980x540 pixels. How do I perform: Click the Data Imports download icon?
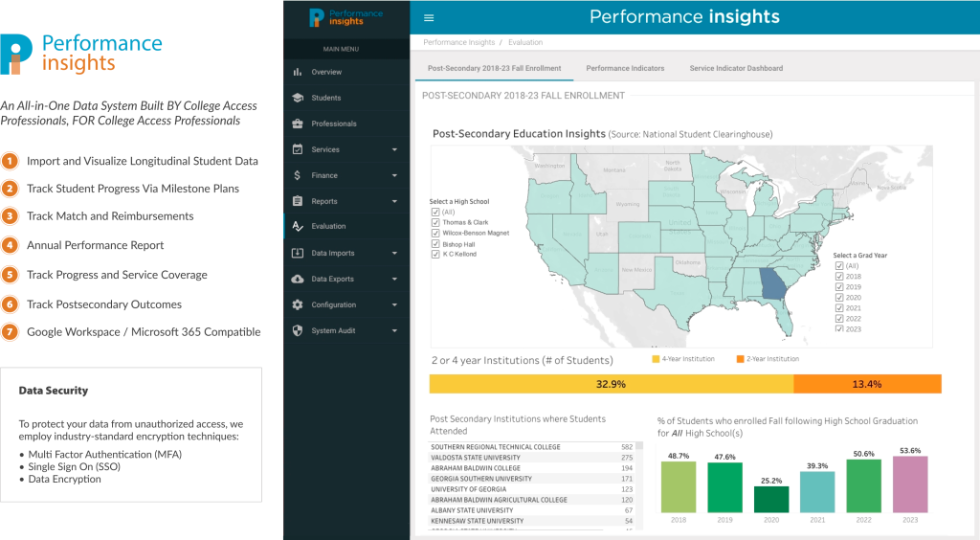298,253
